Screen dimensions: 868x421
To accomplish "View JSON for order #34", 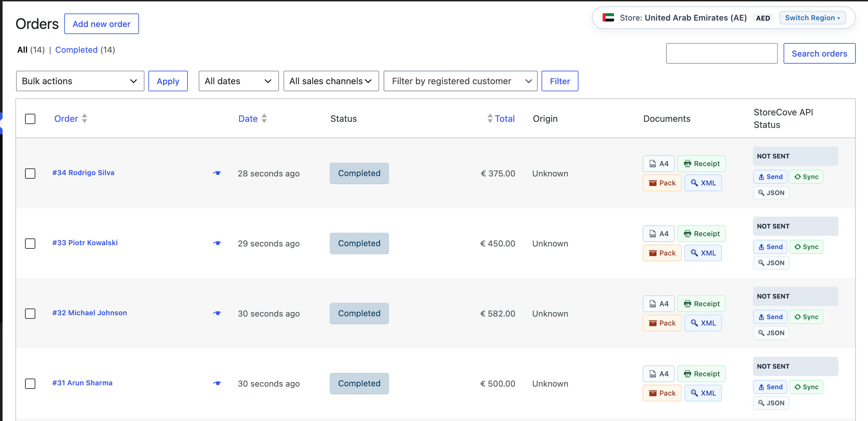I will pyautogui.click(x=771, y=193).
